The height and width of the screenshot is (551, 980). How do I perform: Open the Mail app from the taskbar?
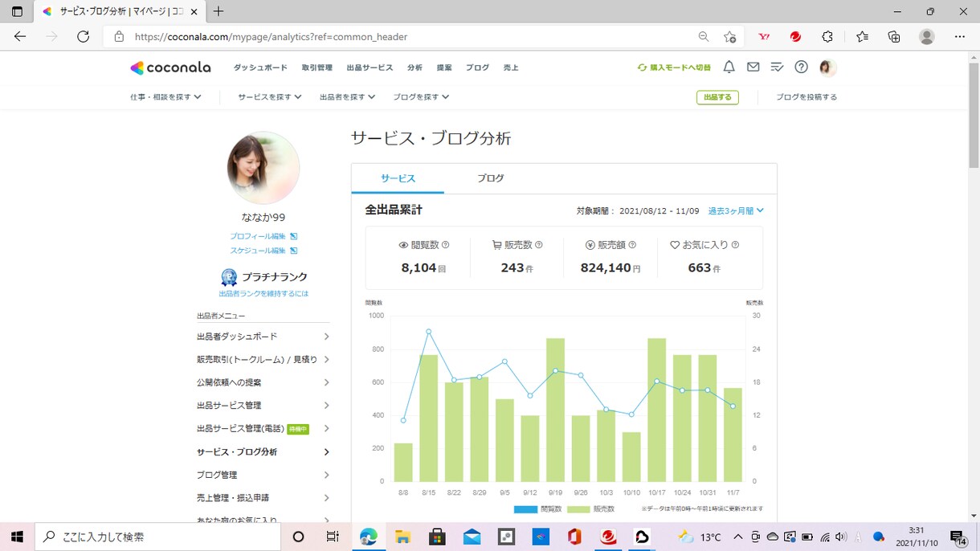(472, 537)
